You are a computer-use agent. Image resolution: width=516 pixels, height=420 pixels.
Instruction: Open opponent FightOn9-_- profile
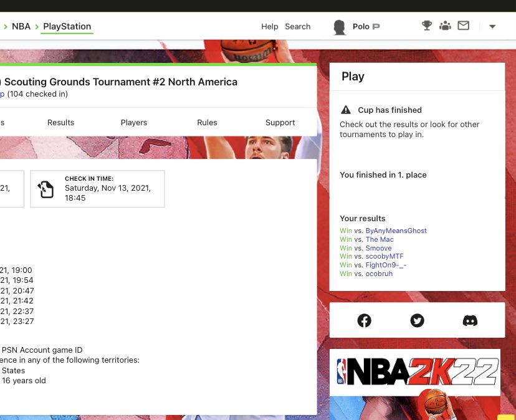click(386, 265)
